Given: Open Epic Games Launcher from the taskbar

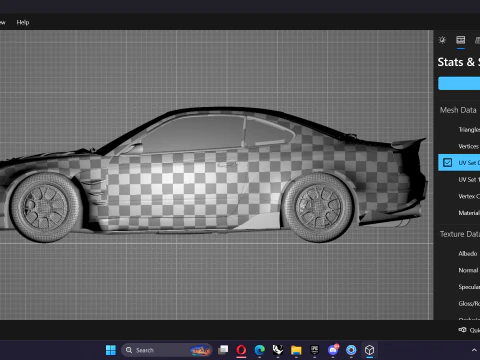Looking at the screenshot, I should coord(314,350).
